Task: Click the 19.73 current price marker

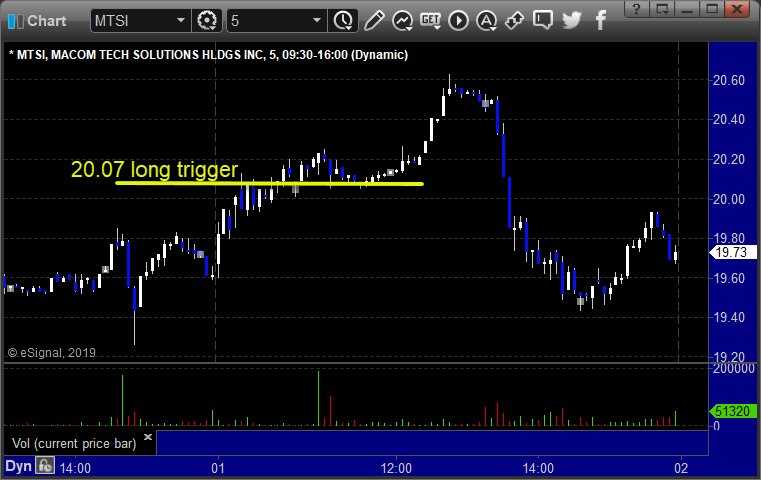Action: click(733, 252)
